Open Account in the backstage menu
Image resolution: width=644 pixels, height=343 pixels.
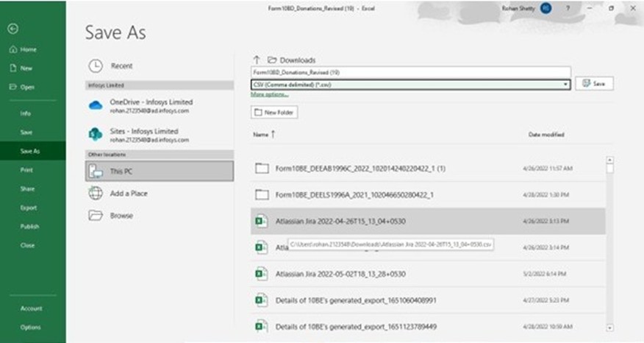[x=31, y=308]
